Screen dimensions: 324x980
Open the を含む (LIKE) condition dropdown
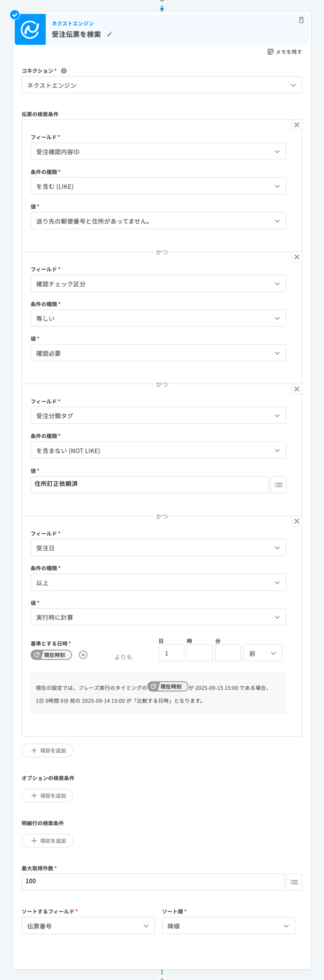[x=158, y=186]
